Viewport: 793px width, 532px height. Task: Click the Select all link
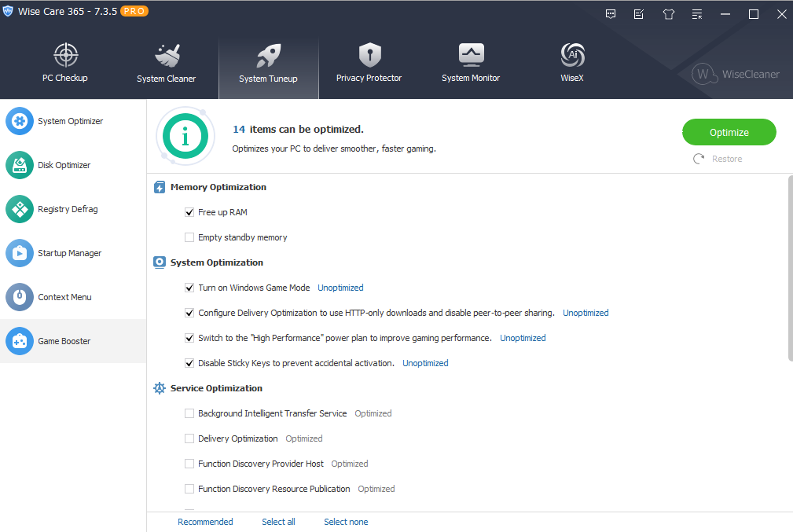coord(278,521)
